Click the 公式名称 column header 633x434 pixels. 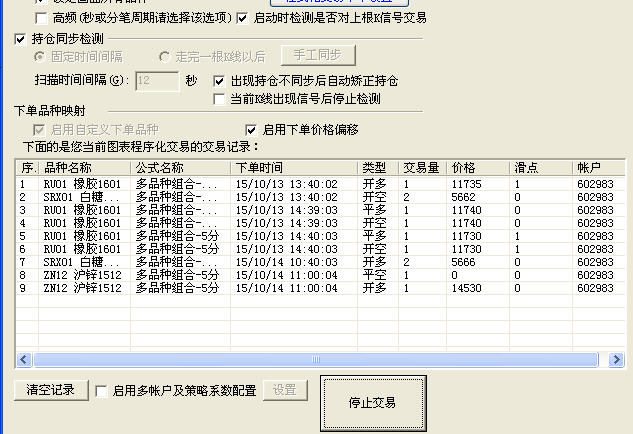[x=180, y=167]
